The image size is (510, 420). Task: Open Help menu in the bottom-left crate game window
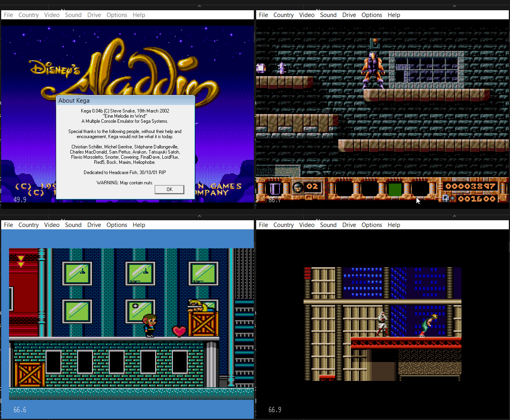coord(139,225)
